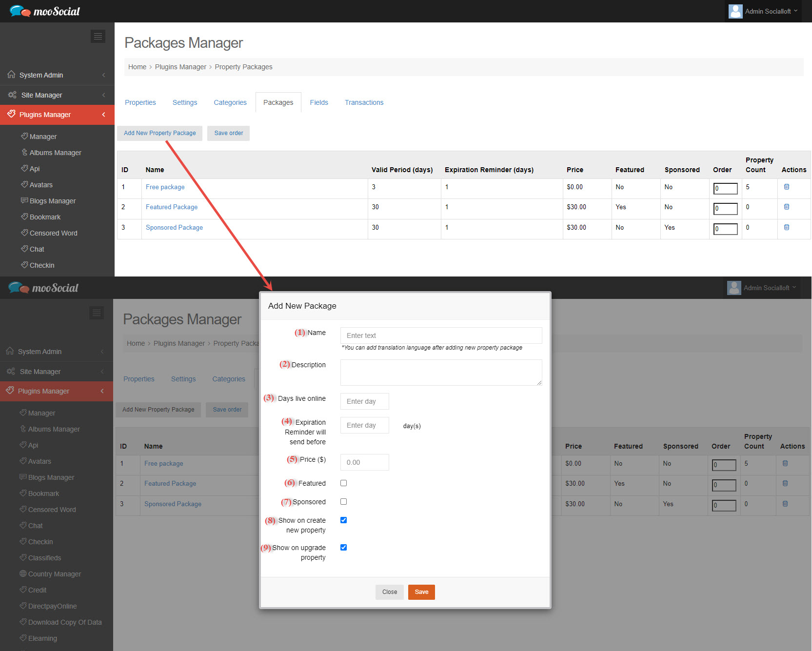Focus the Order input for Sponsored Package in top table
812x651 pixels.
click(726, 229)
